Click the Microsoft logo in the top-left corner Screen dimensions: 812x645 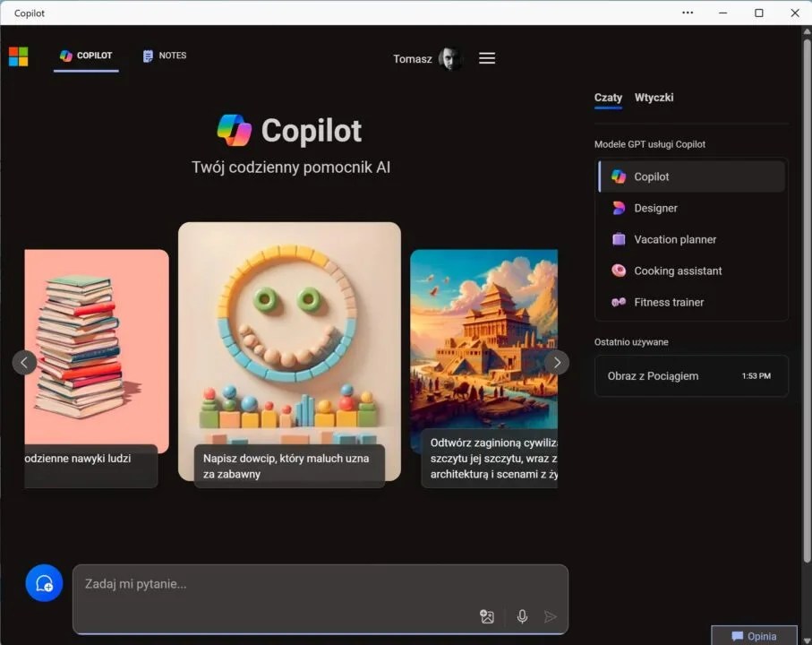[x=18, y=55]
